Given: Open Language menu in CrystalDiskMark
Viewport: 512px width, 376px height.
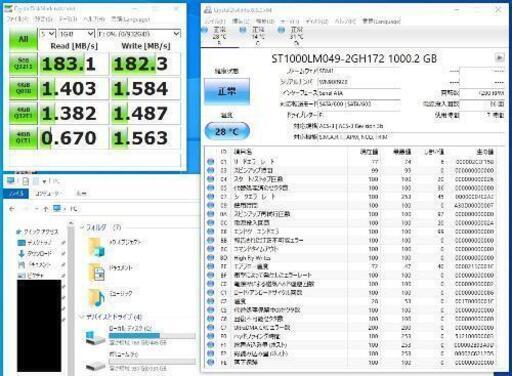Looking at the screenshot, I should (130, 19).
